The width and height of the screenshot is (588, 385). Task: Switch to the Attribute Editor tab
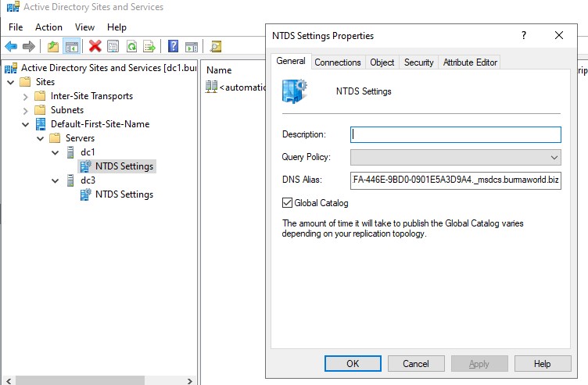470,62
